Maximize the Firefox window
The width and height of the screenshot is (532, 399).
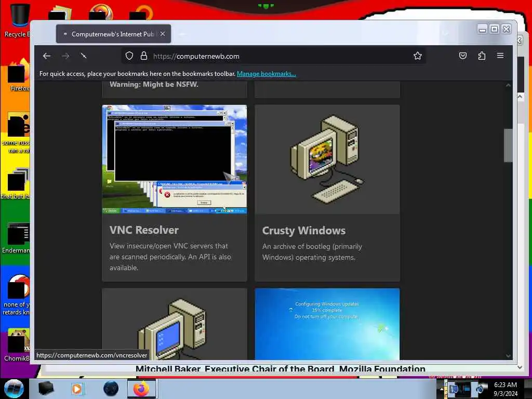point(495,29)
